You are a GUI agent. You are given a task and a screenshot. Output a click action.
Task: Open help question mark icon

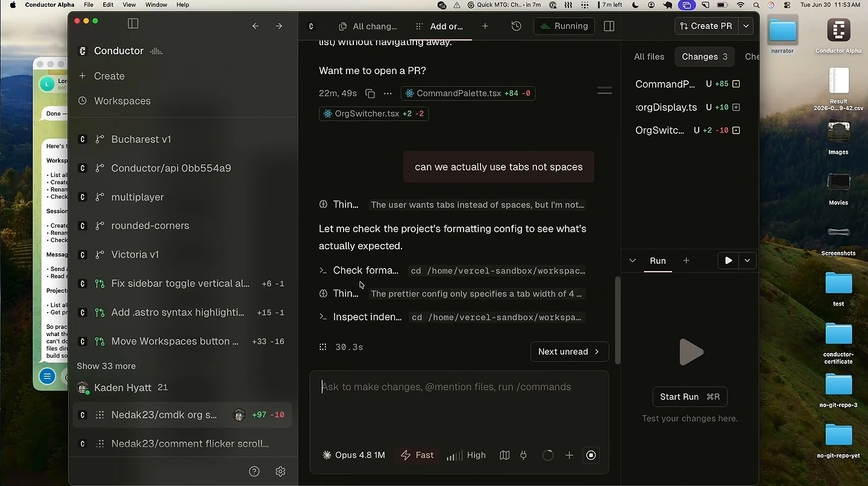[x=254, y=472]
